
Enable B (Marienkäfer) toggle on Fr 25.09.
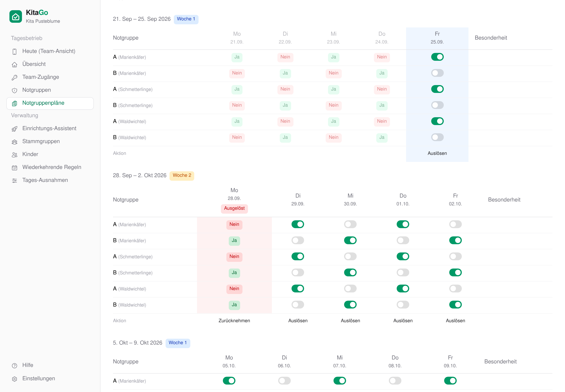click(x=437, y=73)
